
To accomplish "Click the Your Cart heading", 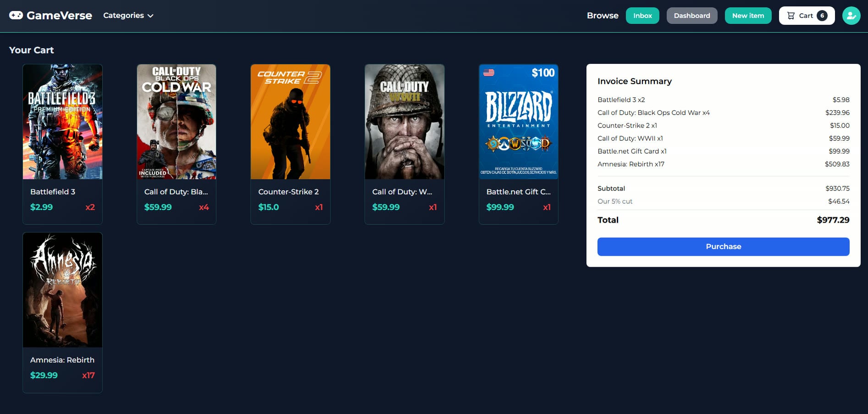I will click(x=32, y=50).
